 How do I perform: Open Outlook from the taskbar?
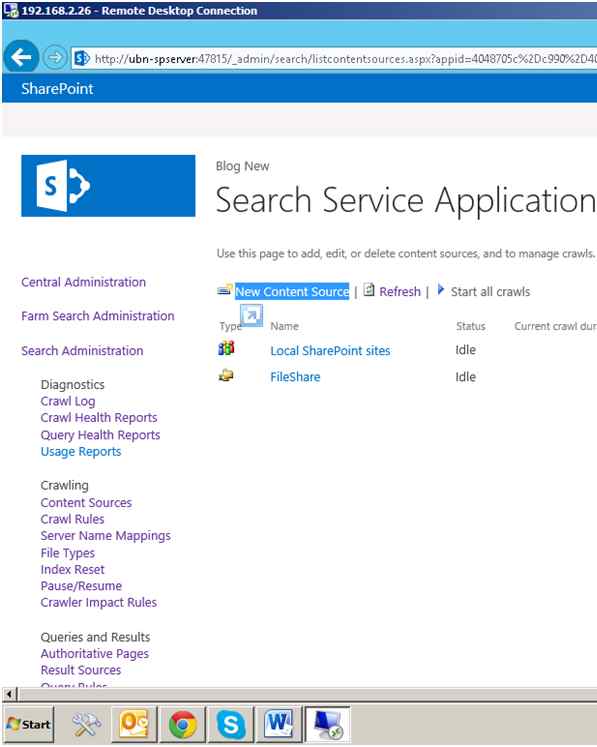[x=134, y=725]
